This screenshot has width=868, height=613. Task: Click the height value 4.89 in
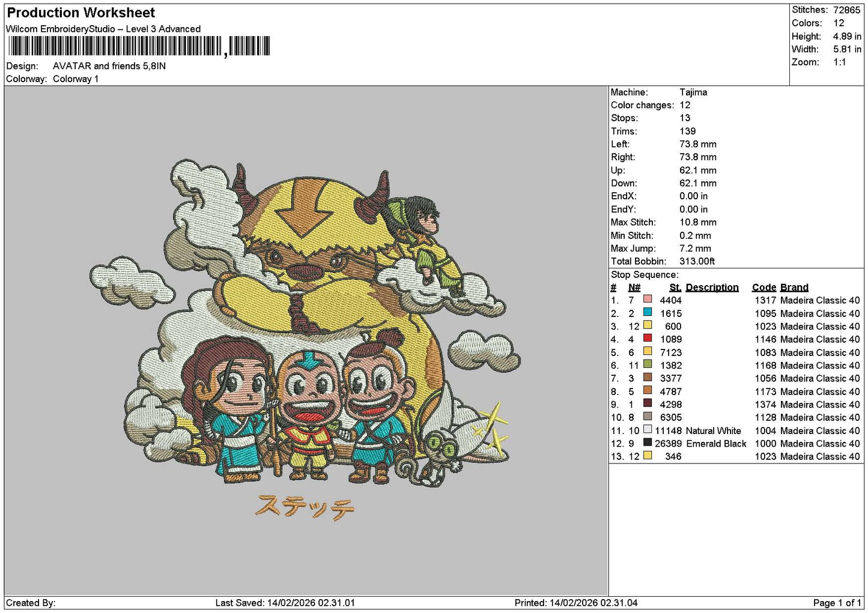tap(847, 36)
